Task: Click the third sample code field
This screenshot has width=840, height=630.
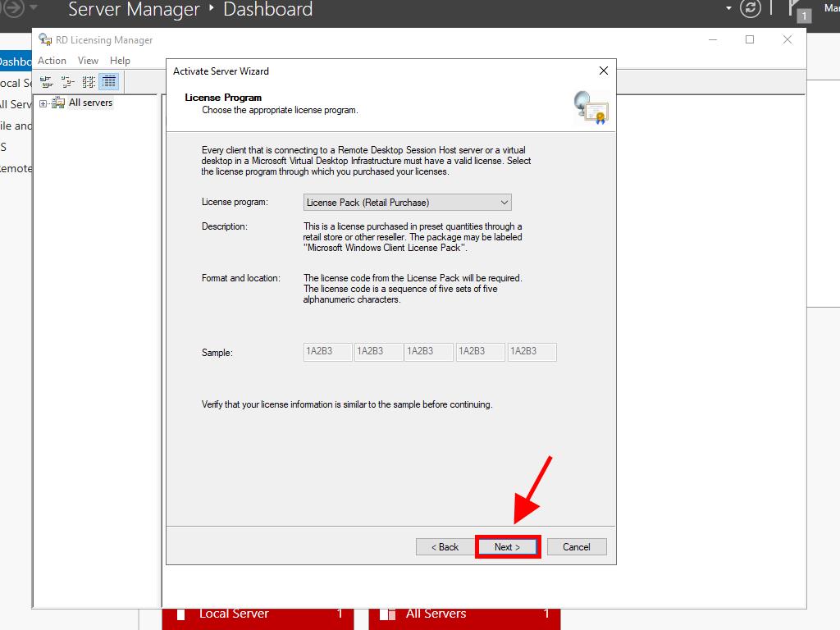Action: (x=428, y=352)
